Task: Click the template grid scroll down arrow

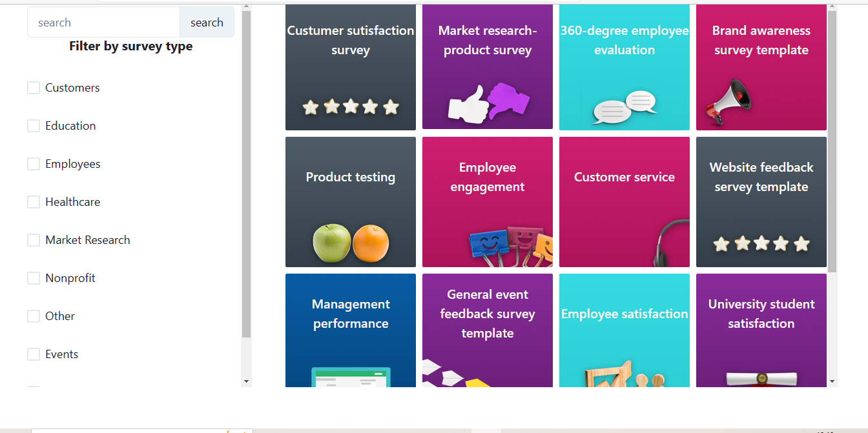Action: click(x=832, y=381)
